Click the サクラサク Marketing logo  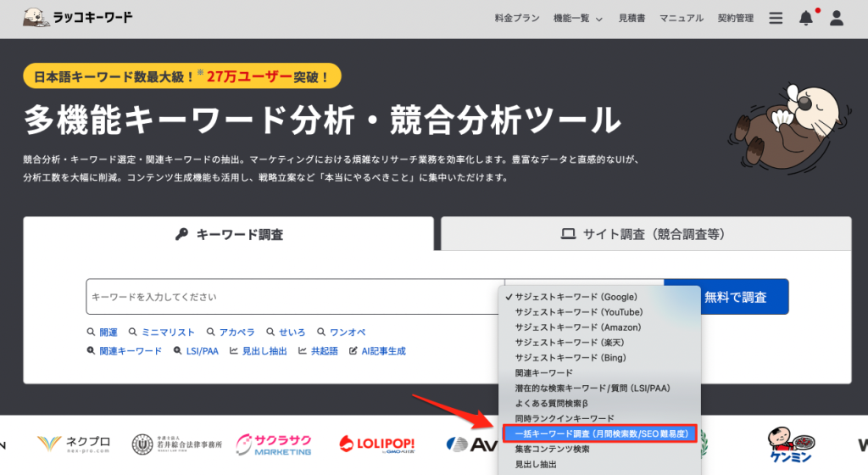(x=274, y=444)
